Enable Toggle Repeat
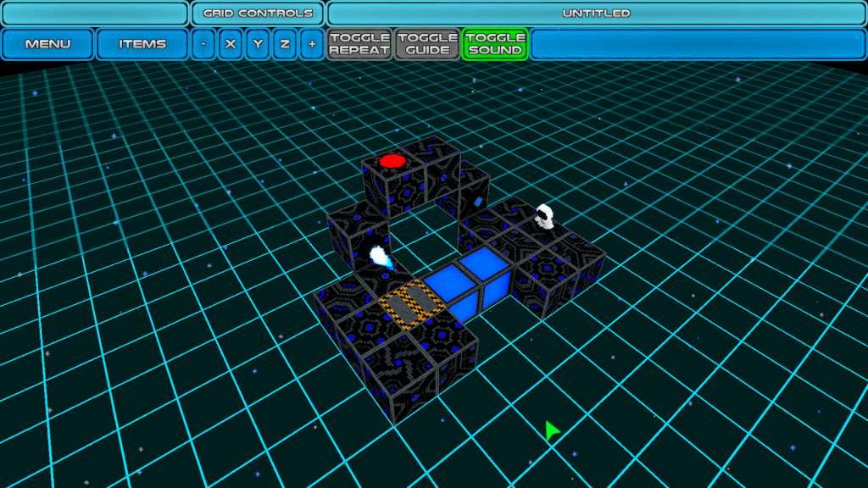Viewport: 868px width, 488px height. click(358, 43)
